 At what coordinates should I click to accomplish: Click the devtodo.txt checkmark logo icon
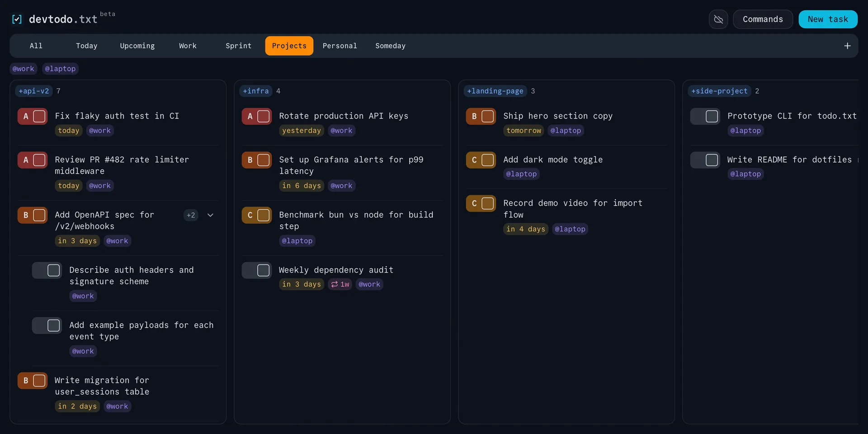click(x=17, y=19)
